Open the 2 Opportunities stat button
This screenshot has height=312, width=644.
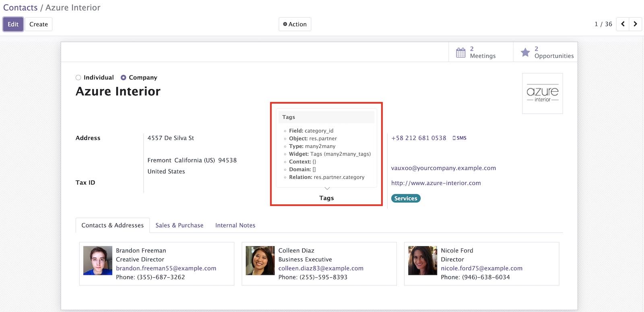tap(545, 52)
